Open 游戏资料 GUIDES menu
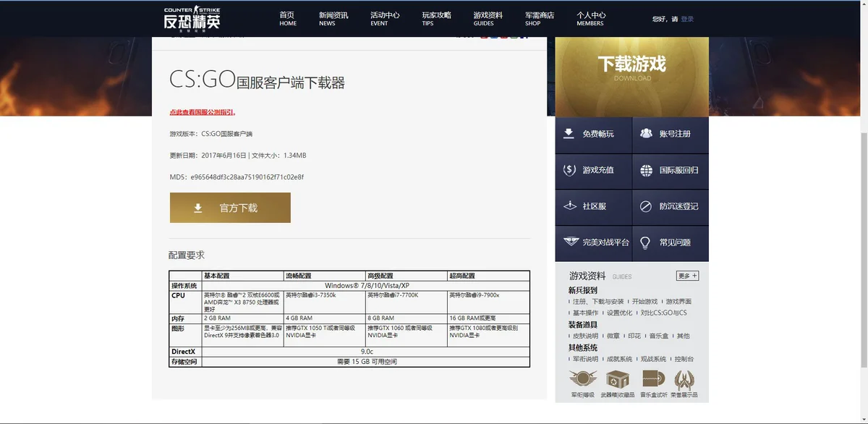Image resolution: width=868 pixels, height=424 pixels. (488, 18)
